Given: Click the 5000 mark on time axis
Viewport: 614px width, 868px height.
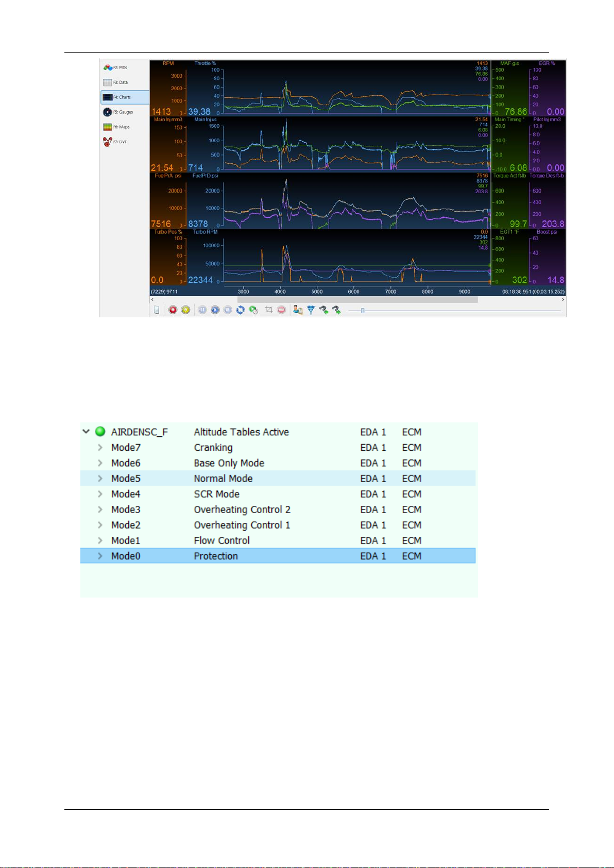Looking at the screenshot, I should [x=317, y=292].
